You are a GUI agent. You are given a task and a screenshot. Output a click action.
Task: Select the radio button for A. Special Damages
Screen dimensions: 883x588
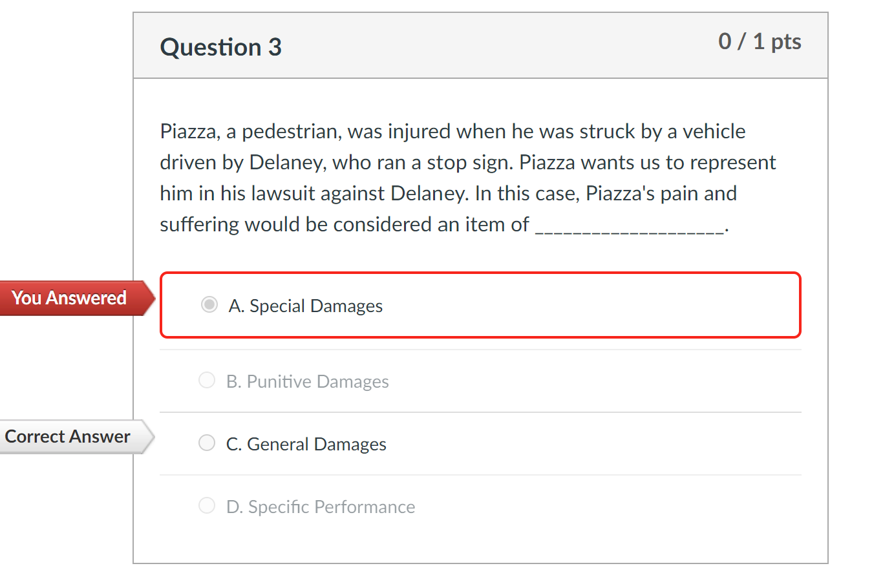(x=209, y=304)
